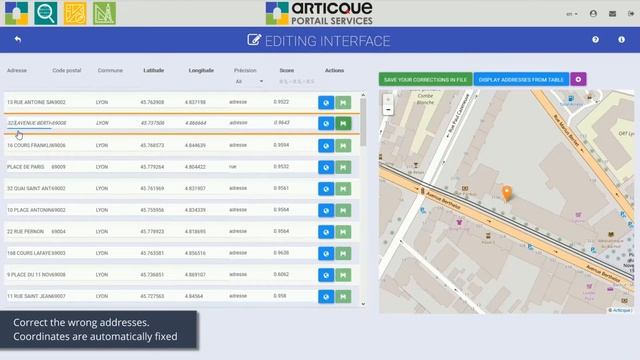Select the 22 RUE PERNON address cell
Image resolution: width=640 pixels, height=360 pixels.
coord(25,231)
